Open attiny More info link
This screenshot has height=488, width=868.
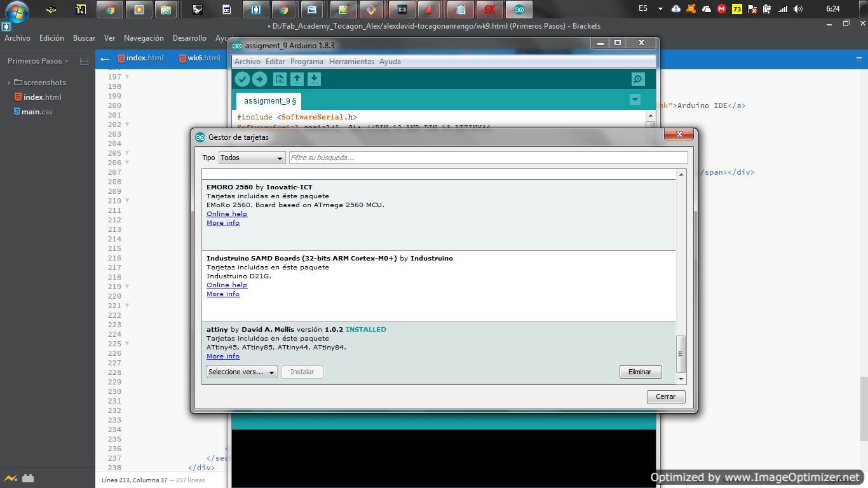pos(223,356)
